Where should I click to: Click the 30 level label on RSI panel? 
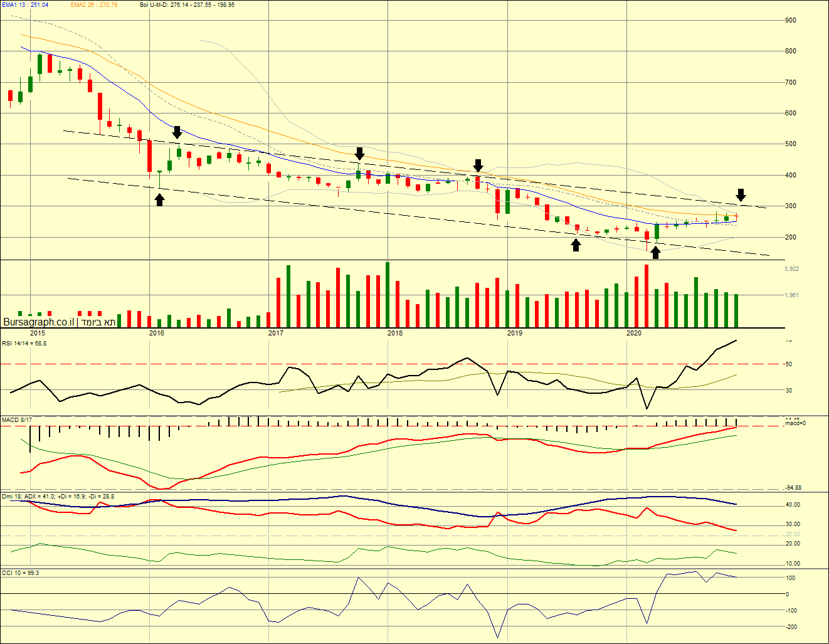pos(789,391)
